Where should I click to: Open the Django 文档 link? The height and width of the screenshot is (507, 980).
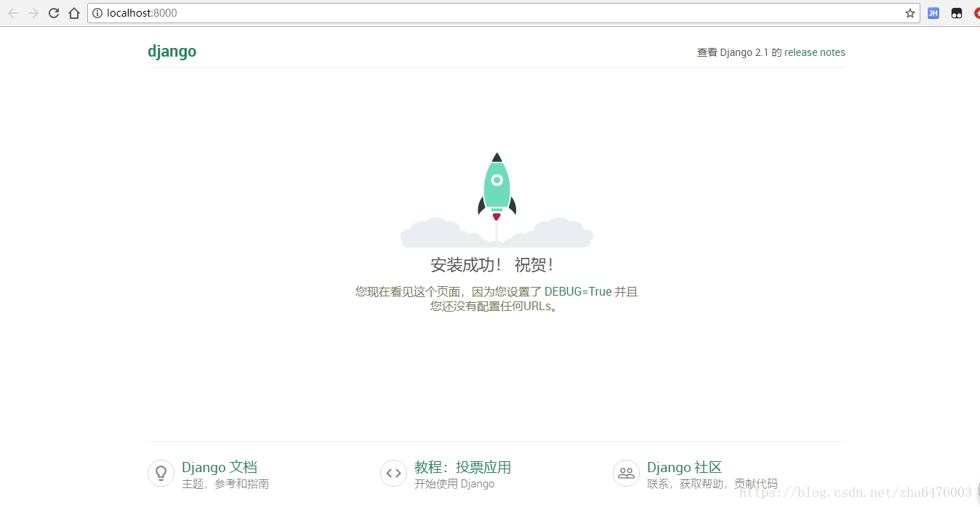click(x=220, y=467)
